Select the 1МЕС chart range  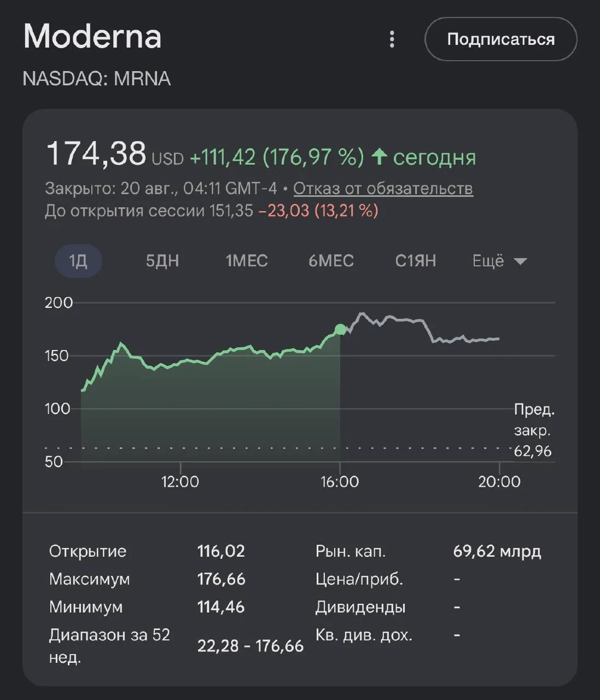click(247, 261)
